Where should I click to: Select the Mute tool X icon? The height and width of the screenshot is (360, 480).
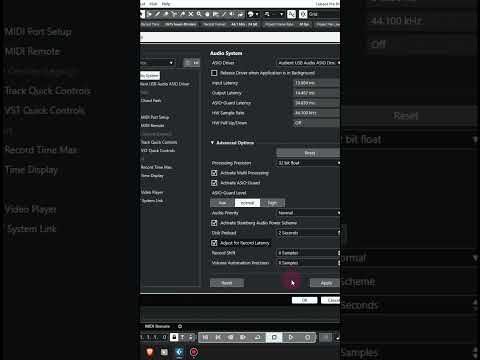[x=191, y=14]
